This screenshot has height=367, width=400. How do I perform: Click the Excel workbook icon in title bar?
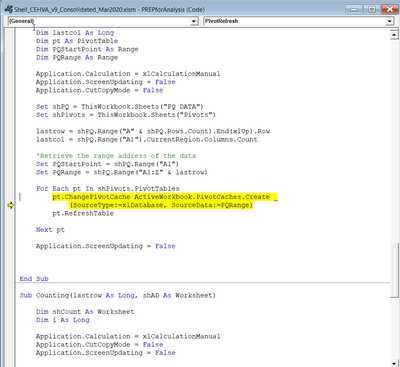9,9
